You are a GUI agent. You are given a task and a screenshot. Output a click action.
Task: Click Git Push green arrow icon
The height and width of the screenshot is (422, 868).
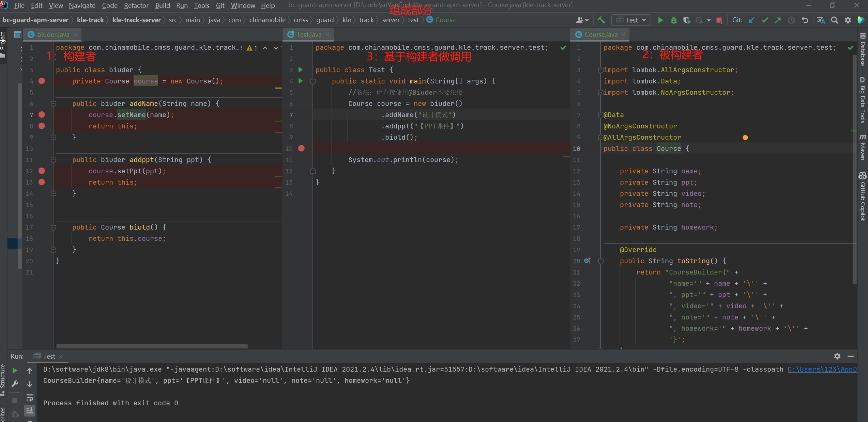coord(778,20)
